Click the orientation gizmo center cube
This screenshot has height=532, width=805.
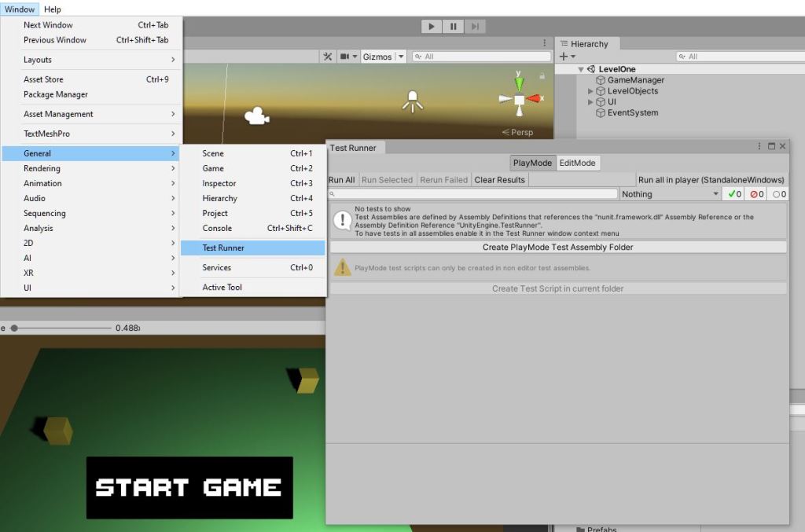pos(519,100)
